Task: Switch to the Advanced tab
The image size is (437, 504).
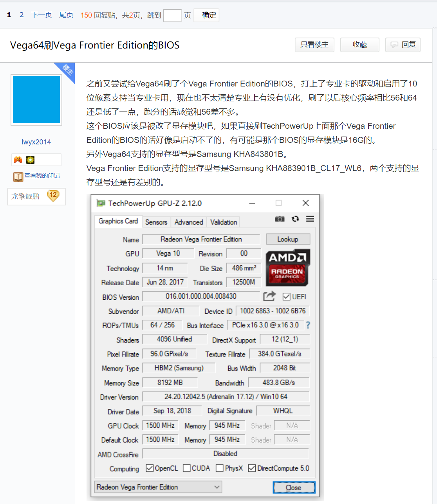Action: point(189,222)
